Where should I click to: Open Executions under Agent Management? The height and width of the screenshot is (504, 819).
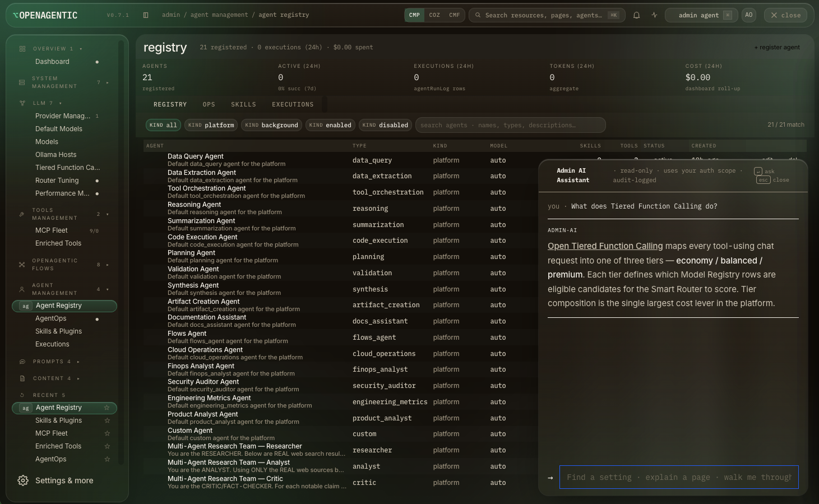pos(52,344)
